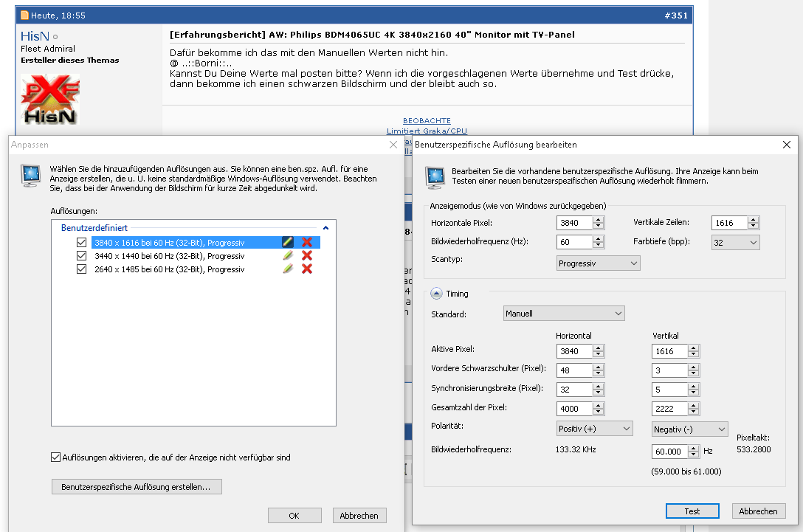Collapse the Timing section
Viewport: 803px width, 532px height.
pyautogui.click(x=436, y=294)
